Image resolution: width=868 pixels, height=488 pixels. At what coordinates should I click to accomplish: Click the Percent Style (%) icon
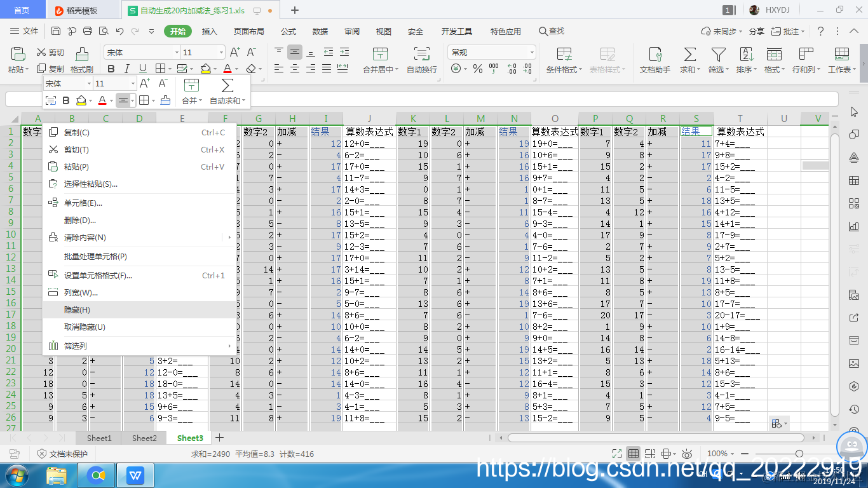[x=477, y=69]
